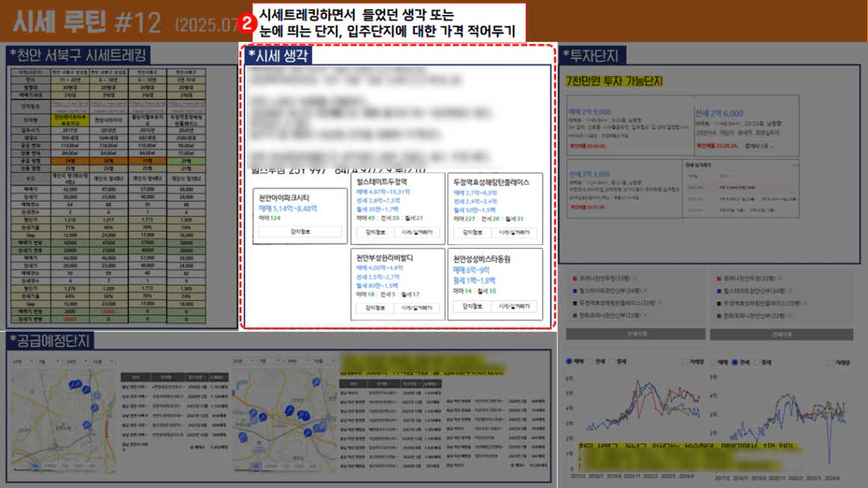Enable 거래량 checkbox on left chart
Image resolution: width=868 pixels, height=488 pixels.
(x=685, y=362)
